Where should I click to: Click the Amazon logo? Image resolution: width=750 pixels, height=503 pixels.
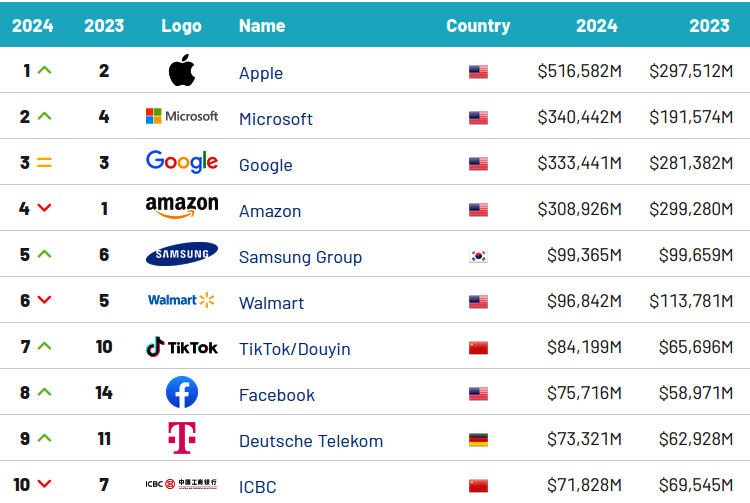point(181,208)
